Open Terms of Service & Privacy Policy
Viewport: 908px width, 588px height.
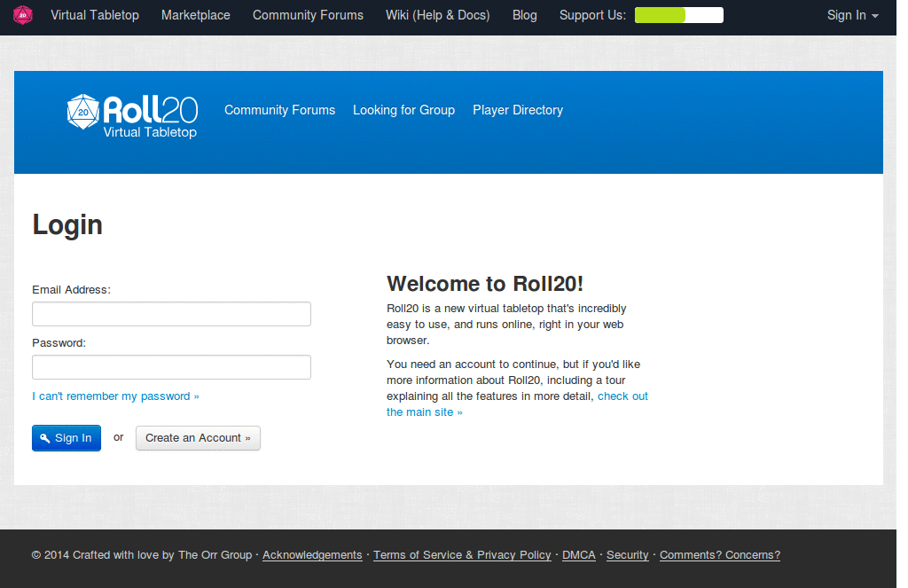(x=462, y=555)
